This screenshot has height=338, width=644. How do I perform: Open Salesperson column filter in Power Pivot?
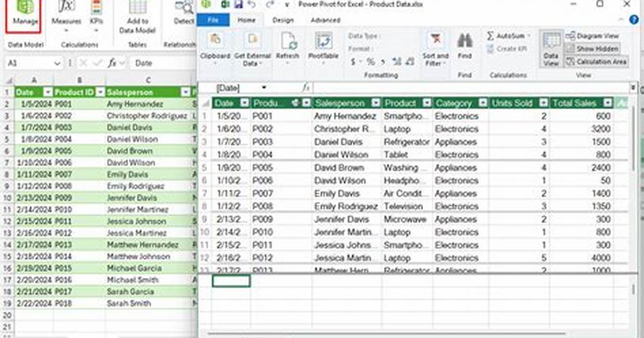376,103
